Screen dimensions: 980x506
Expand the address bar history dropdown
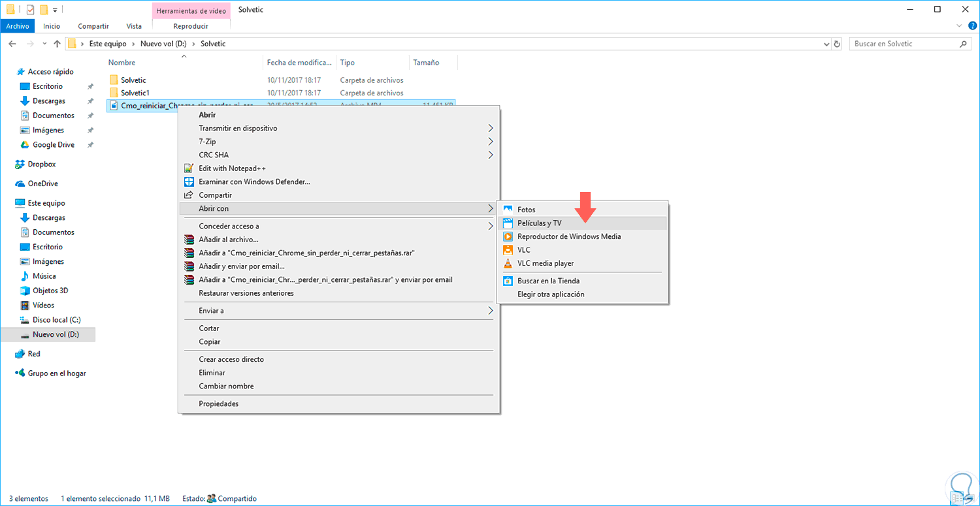click(826, 44)
